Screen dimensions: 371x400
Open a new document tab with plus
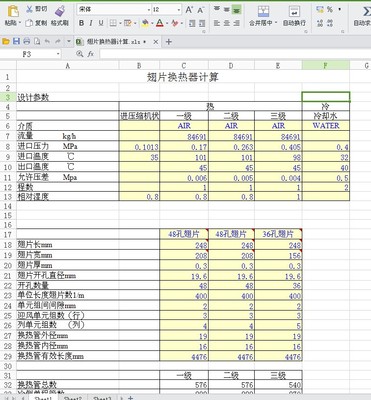click(x=169, y=42)
